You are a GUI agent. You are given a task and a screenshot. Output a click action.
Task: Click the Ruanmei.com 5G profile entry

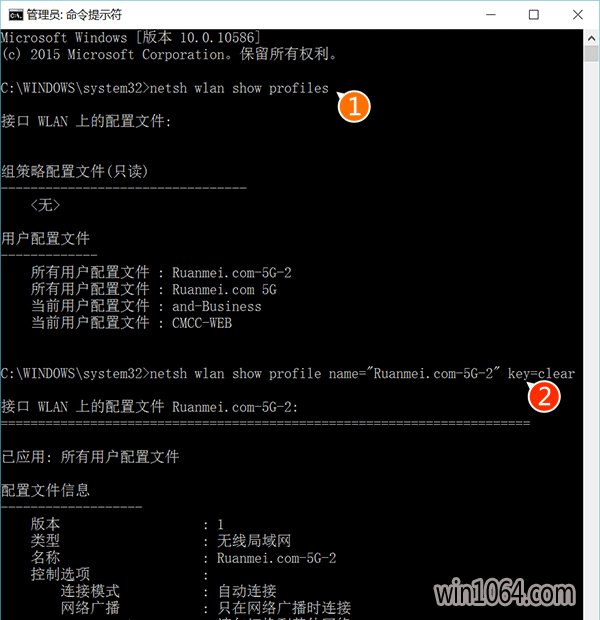pos(224,289)
